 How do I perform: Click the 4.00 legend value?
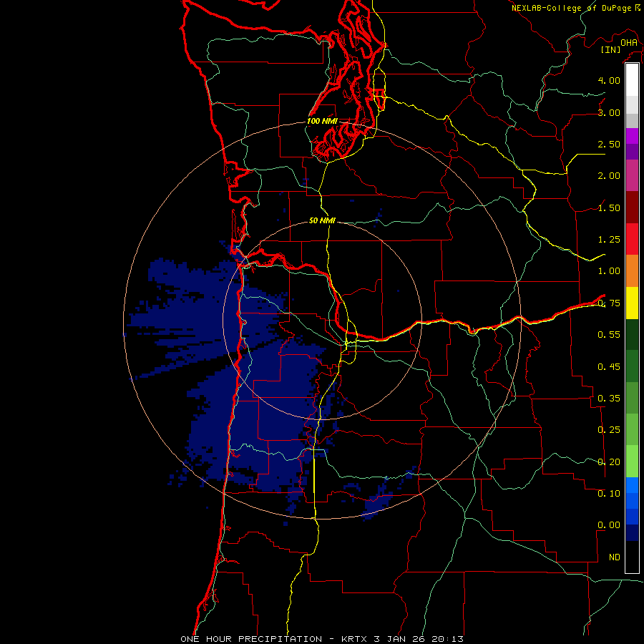[x=609, y=80]
